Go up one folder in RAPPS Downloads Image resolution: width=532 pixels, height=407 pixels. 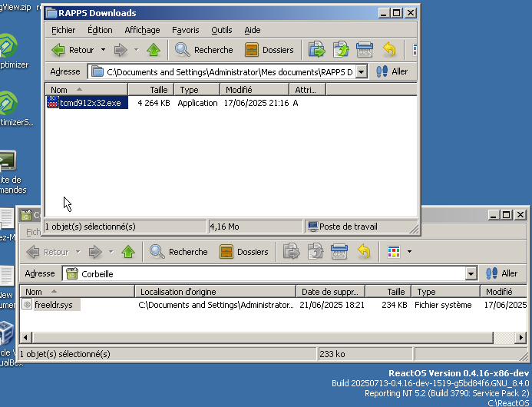(154, 50)
